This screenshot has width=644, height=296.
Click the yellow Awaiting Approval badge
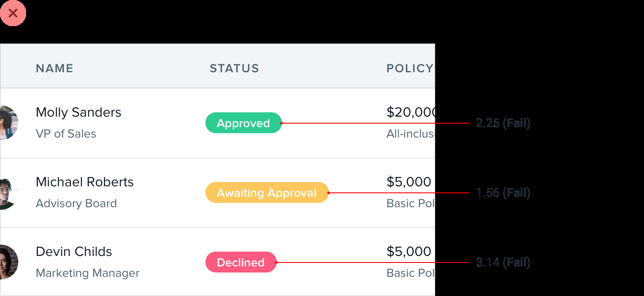267,193
